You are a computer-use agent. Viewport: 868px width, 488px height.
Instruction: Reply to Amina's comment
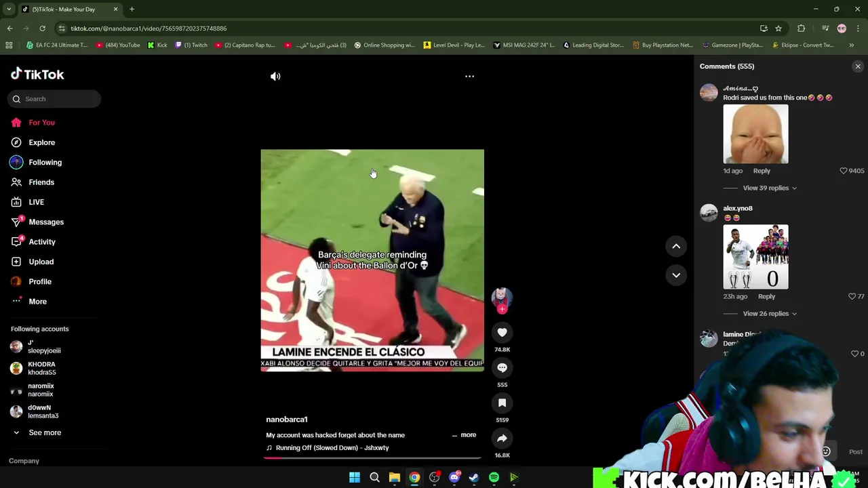(762, 171)
